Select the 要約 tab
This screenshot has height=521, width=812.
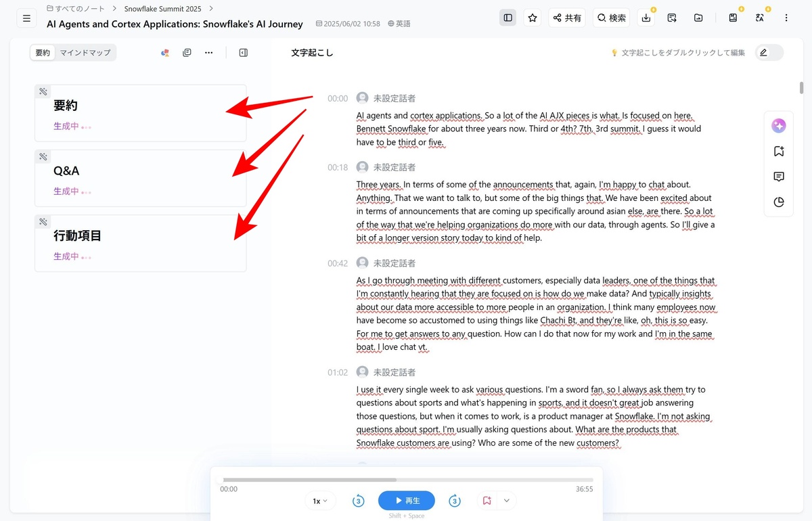tap(43, 53)
